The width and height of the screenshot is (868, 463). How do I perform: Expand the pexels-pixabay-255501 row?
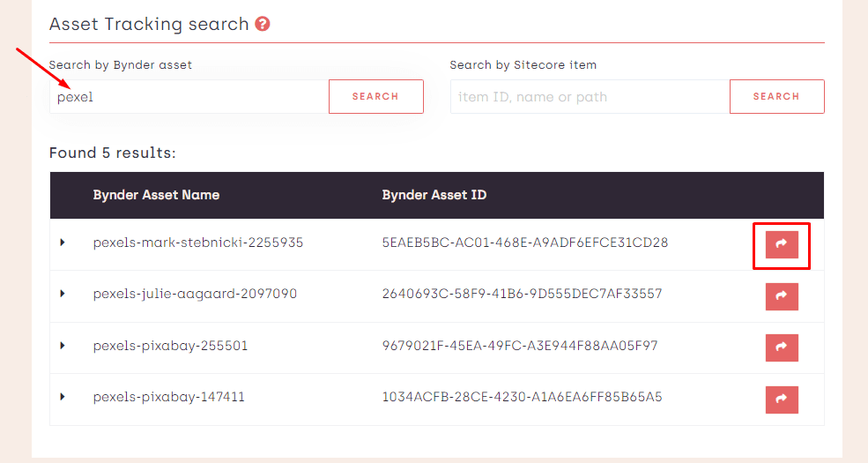tap(63, 346)
